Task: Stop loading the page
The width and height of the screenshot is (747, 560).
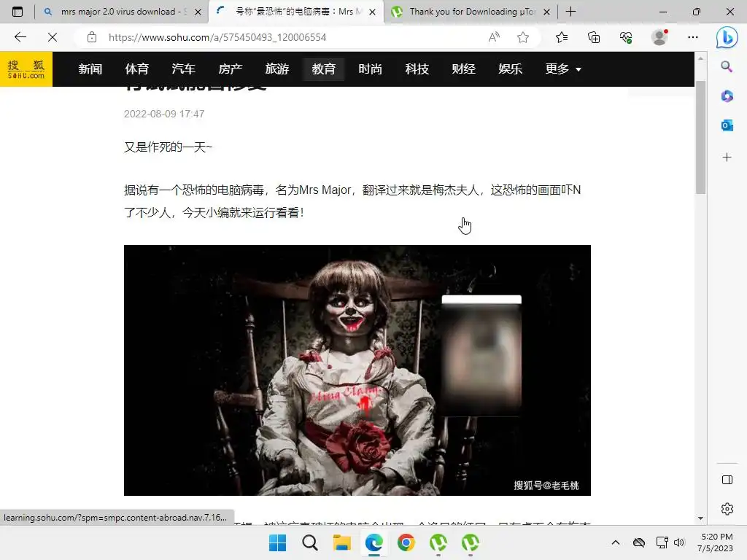Action: coord(53,37)
